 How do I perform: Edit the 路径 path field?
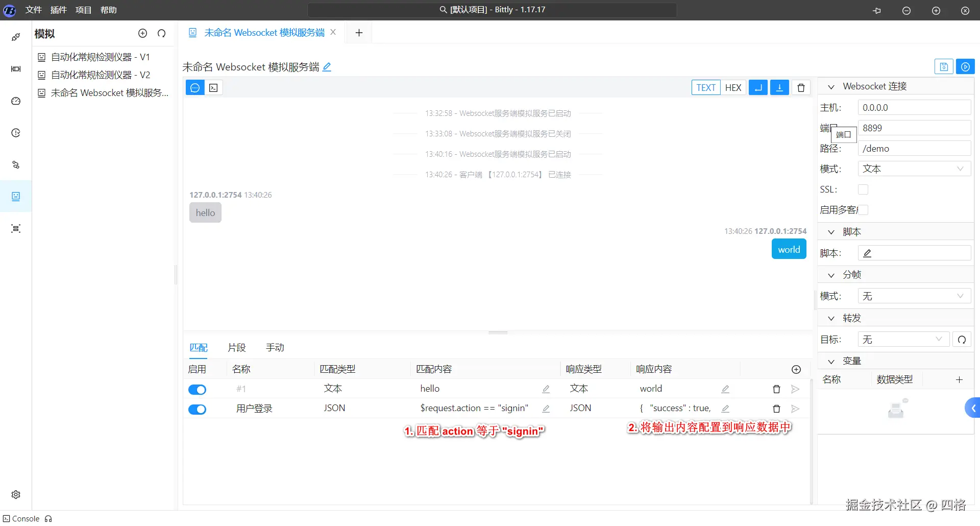(x=914, y=149)
